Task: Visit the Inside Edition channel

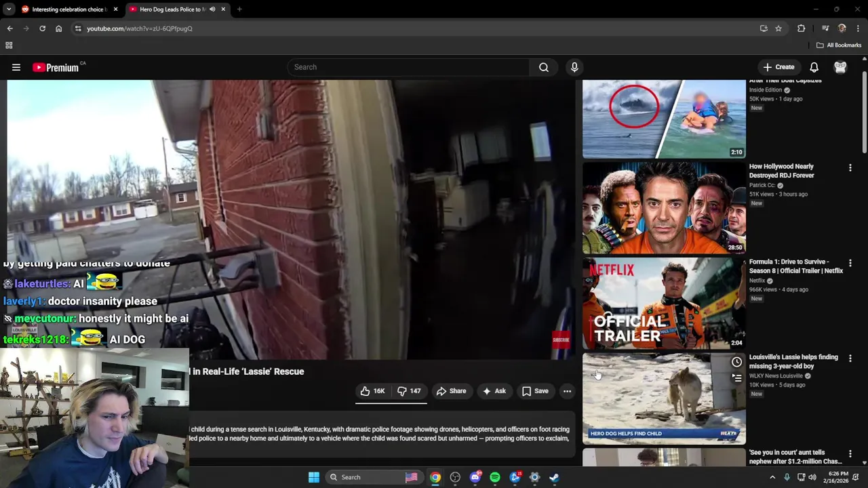Action: tap(766, 89)
